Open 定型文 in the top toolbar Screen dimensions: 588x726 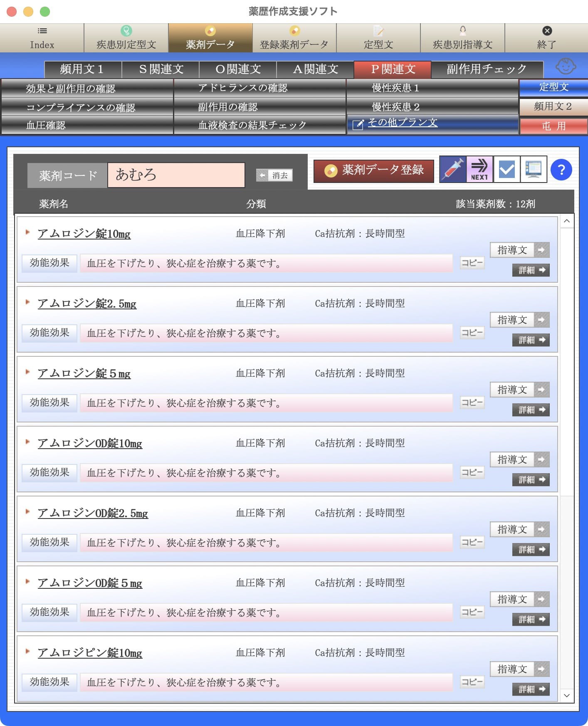click(378, 38)
